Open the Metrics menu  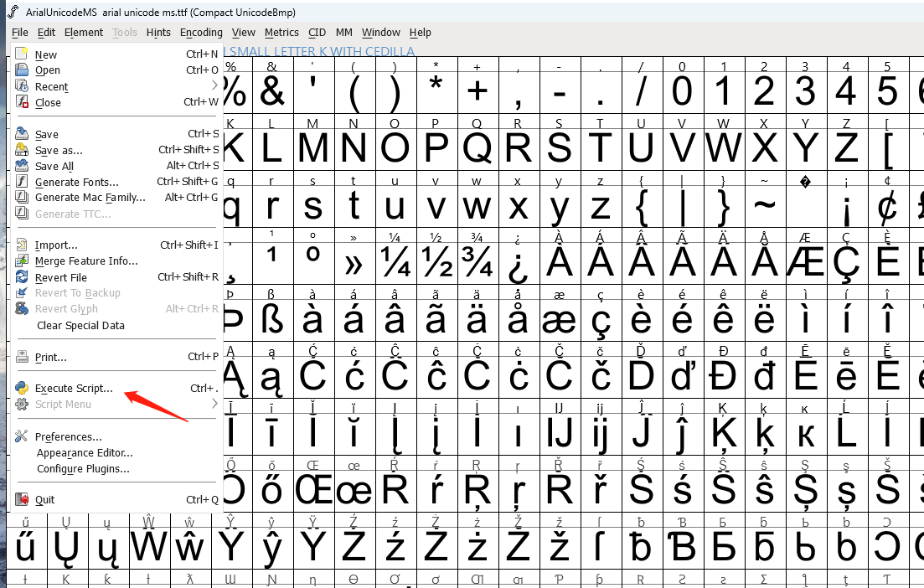point(281,33)
